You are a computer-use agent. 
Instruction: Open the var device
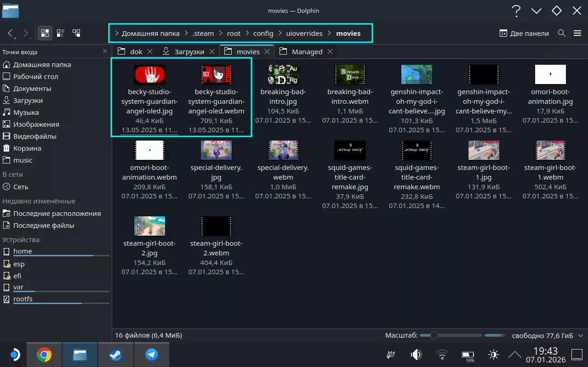coord(55,288)
